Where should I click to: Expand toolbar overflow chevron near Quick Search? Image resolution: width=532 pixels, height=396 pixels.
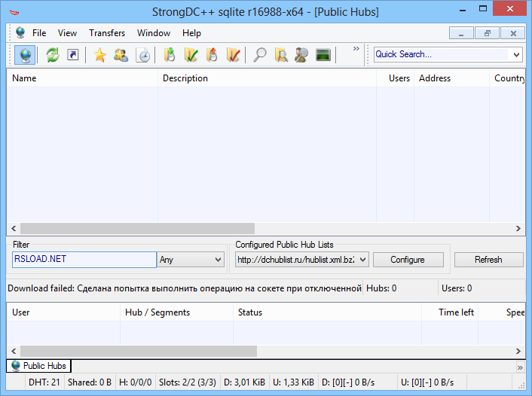(x=356, y=48)
